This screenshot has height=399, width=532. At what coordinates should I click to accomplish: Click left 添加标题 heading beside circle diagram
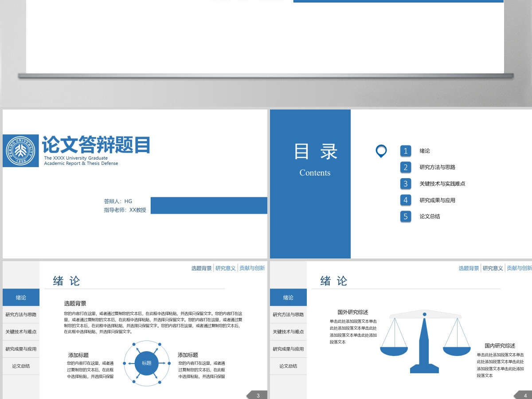point(78,355)
